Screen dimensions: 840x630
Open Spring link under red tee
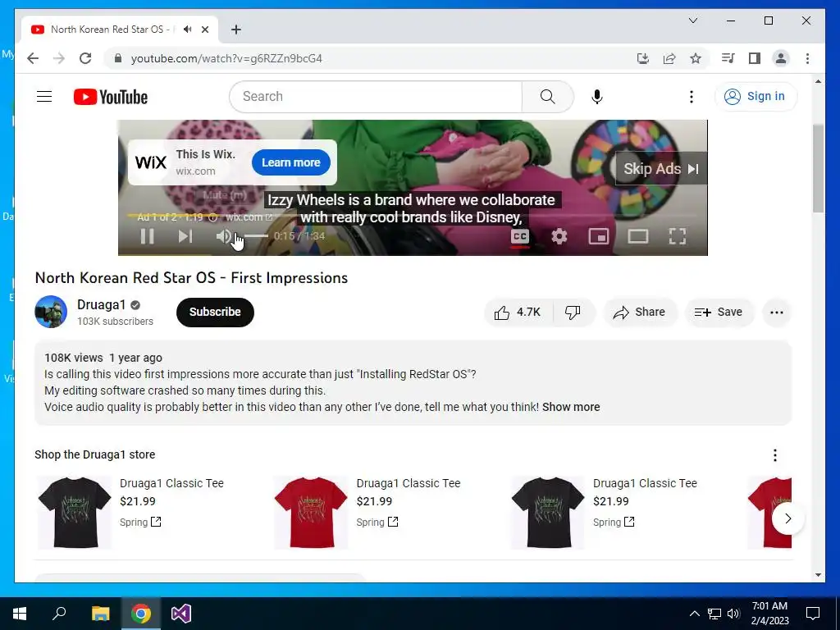click(x=377, y=522)
